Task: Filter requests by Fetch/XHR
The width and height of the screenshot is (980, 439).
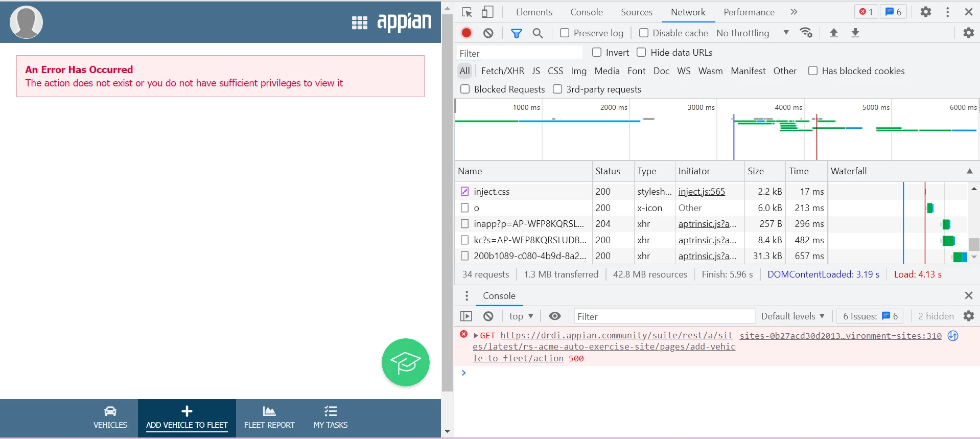Action: (x=503, y=71)
